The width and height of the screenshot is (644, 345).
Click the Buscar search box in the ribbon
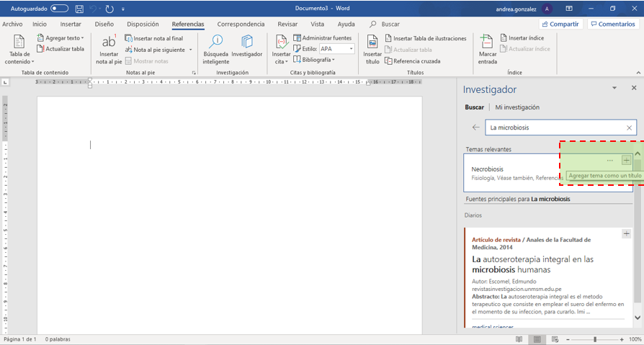[385, 24]
